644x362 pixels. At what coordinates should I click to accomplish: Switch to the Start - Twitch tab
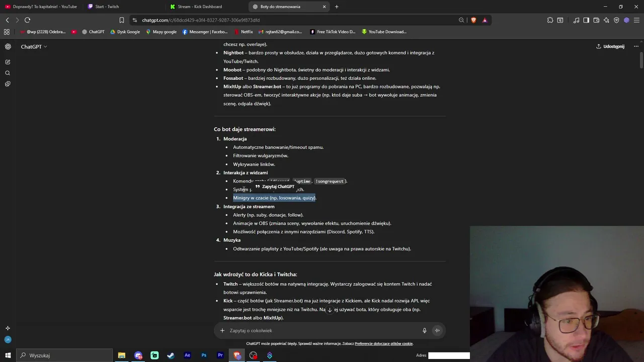pos(123,7)
